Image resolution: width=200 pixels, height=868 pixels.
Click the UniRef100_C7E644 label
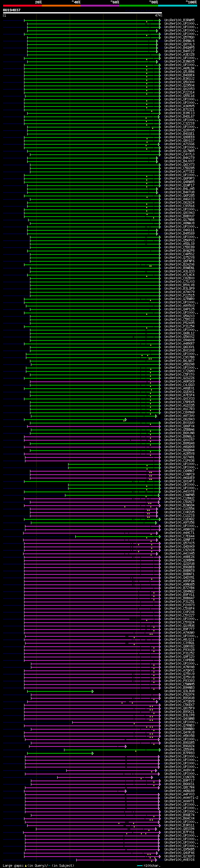179,536
